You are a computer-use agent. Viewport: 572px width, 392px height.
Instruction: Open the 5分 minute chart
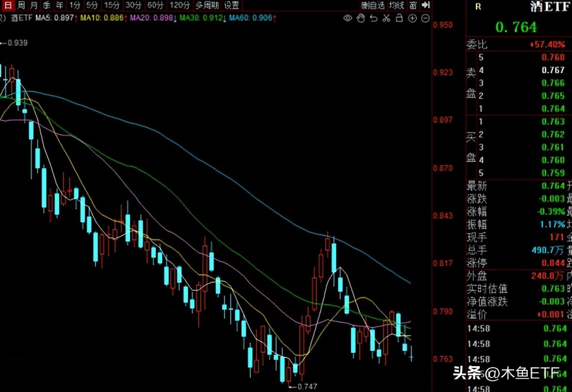pos(92,5)
